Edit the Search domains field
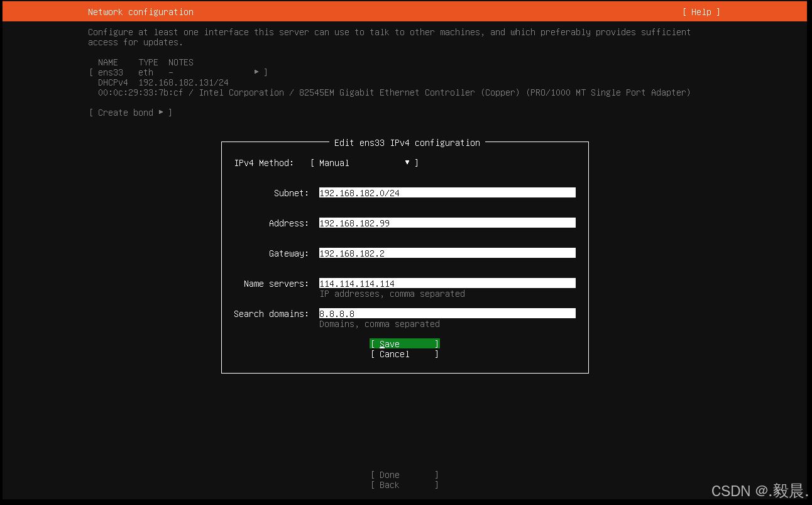The height and width of the screenshot is (505, 812). pyautogui.click(x=447, y=314)
